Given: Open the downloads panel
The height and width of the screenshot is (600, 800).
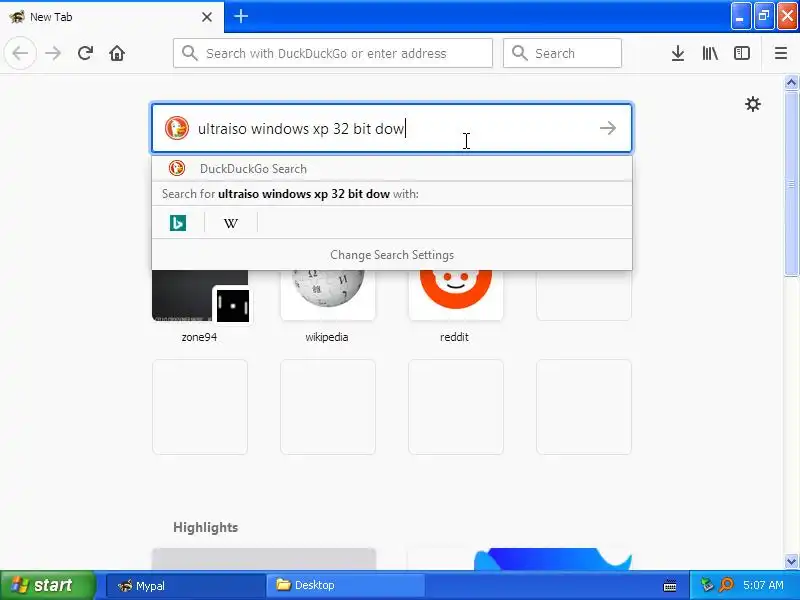Looking at the screenshot, I should click(678, 53).
